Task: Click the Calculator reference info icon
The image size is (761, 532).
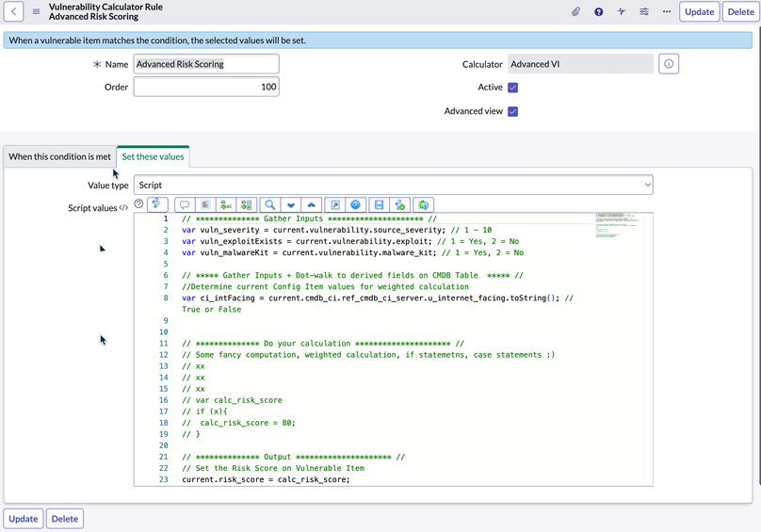Action: pyautogui.click(x=669, y=64)
